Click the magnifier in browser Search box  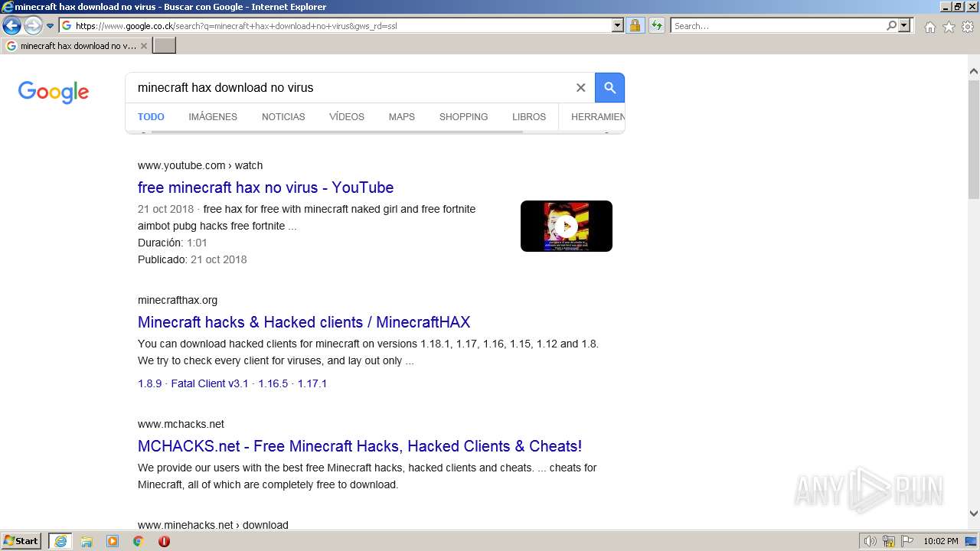click(x=891, y=25)
